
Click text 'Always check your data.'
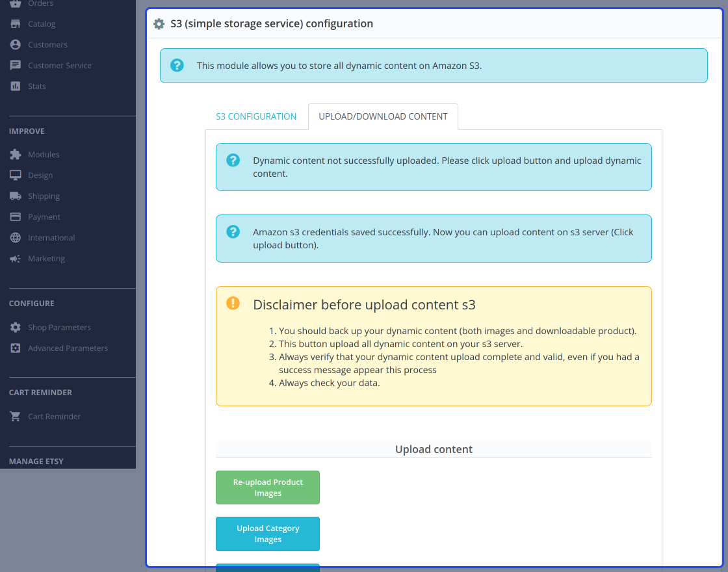329,383
